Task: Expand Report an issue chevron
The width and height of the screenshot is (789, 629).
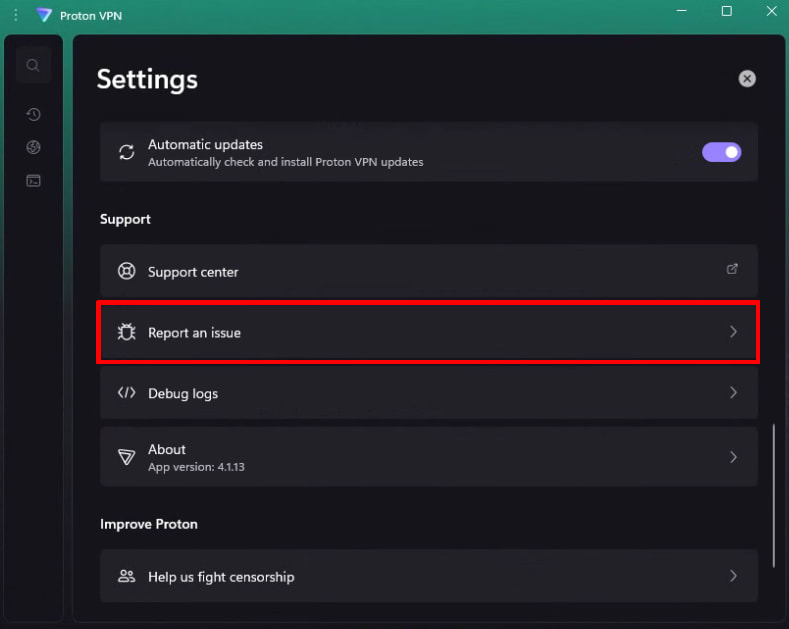Action: [733, 332]
